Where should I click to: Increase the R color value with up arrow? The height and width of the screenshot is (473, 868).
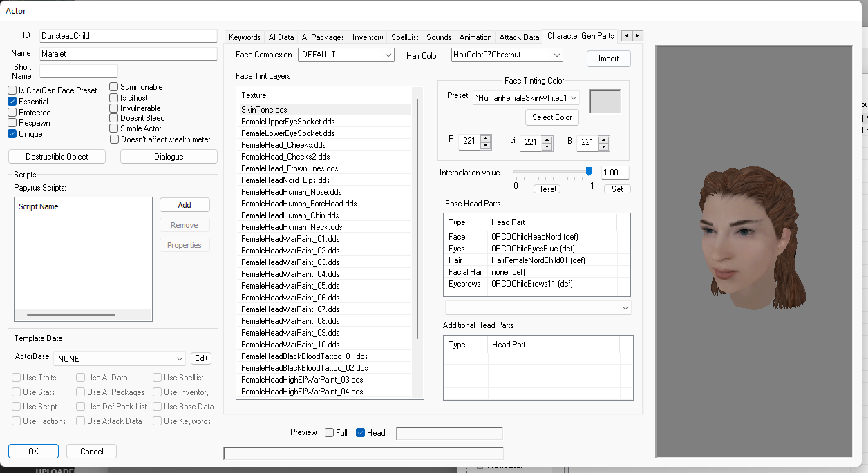(x=486, y=137)
